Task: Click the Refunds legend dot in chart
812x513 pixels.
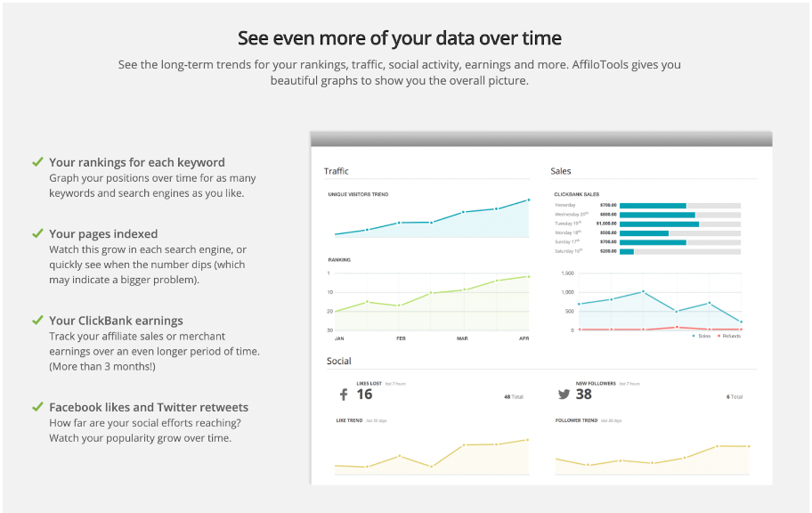Action: 718,337
